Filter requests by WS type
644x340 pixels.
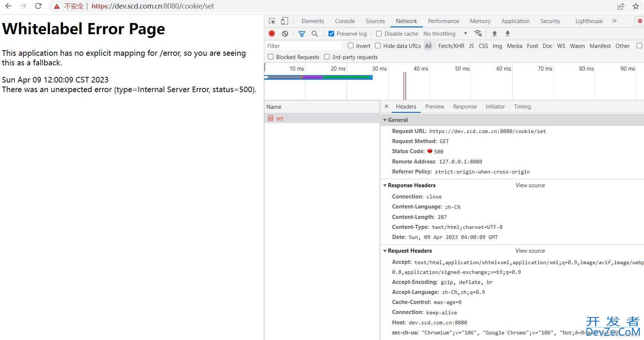[x=561, y=46]
